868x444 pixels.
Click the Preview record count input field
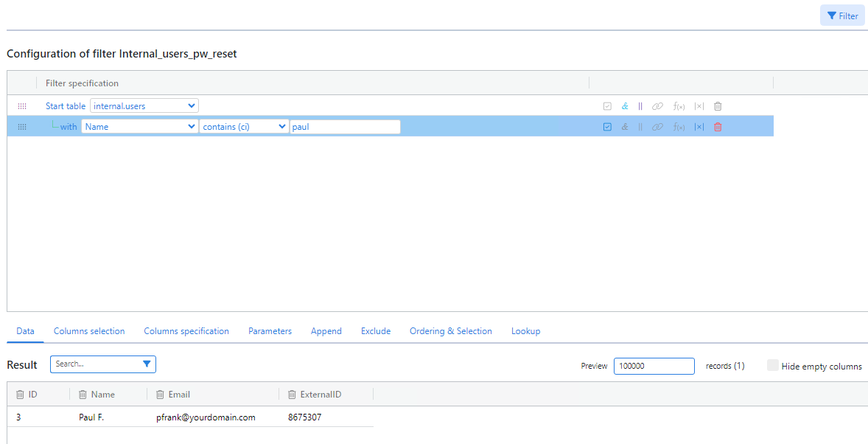pyautogui.click(x=654, y=366)
